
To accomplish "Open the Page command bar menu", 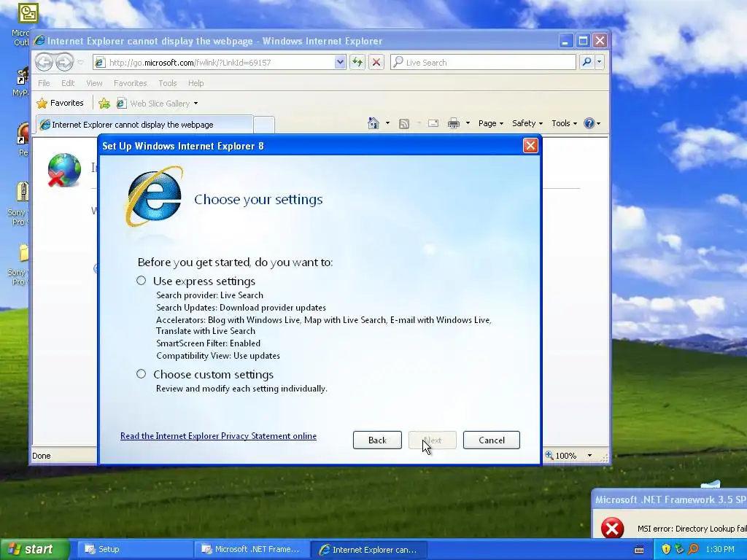I will click(x=491, y=123).
